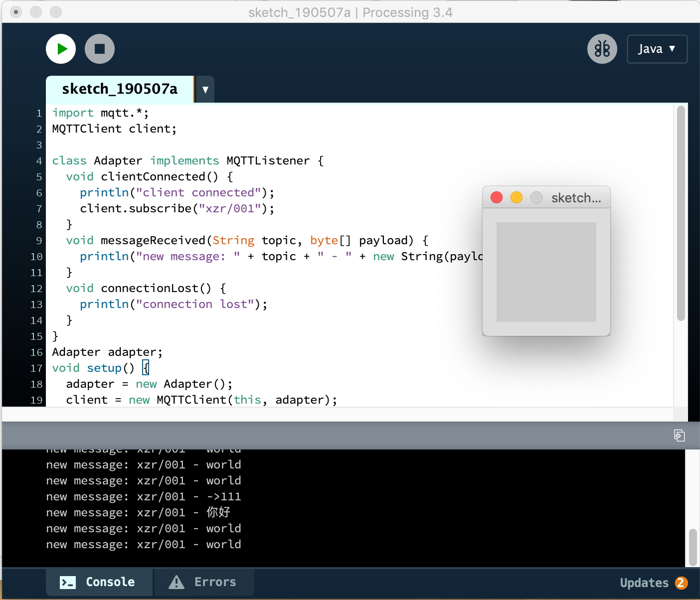The image size is (700, 600).
Task: Click the "MQTTClient client;" line
Action: click(114, 129)
